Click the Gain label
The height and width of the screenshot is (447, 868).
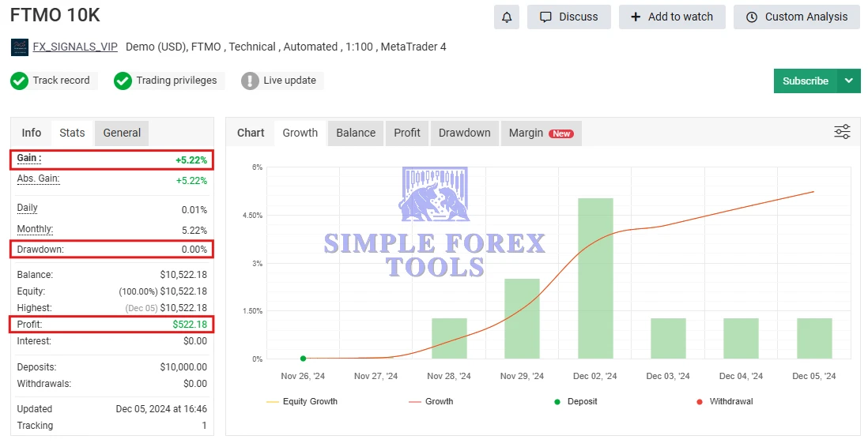click(x=28, y=158)
